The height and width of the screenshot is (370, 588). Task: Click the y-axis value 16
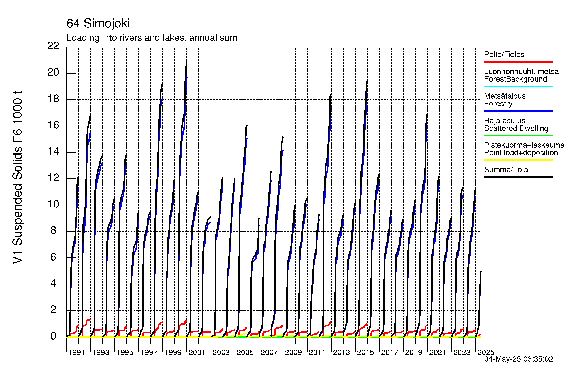pyautogui.click(x=53, y=125)
